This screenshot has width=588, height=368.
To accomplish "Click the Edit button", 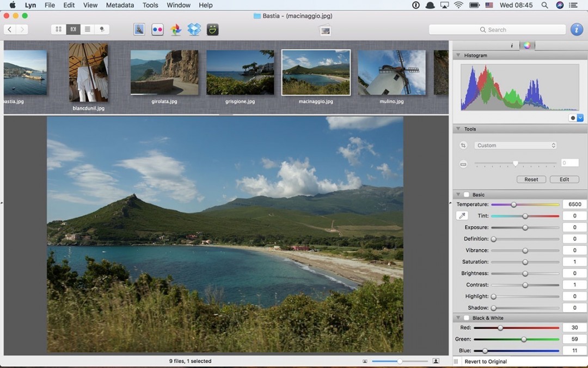I will [x=564, y=179].
